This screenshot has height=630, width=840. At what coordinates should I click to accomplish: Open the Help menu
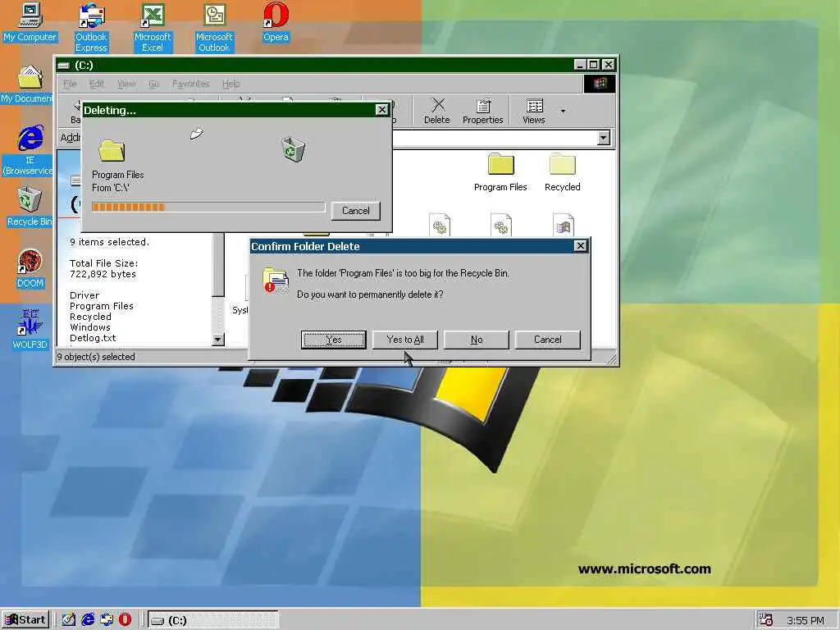tap(231, 84)
